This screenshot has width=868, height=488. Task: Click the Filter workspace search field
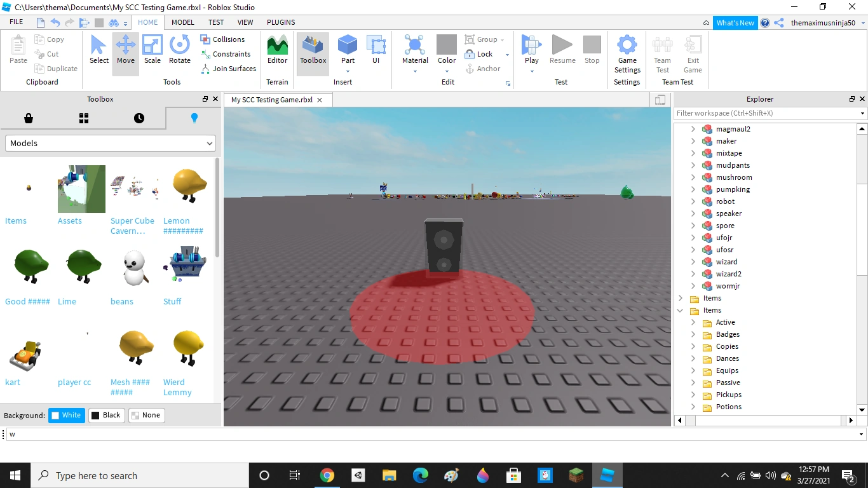tap(766, 113)
